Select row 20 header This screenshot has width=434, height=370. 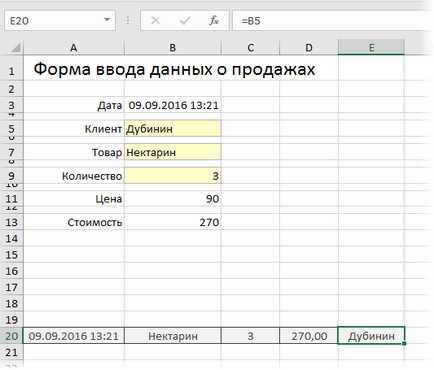coord(12,336)
